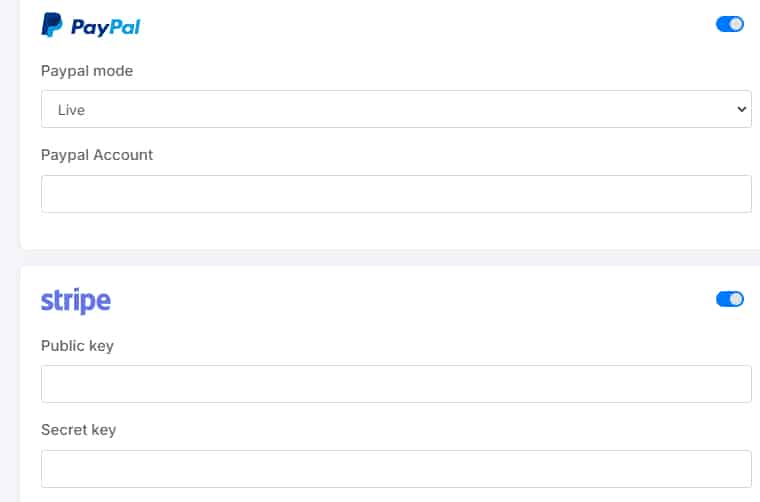Select the "Live" text in Paypal mode
This screenshot has height=502, width=760.
71,110
